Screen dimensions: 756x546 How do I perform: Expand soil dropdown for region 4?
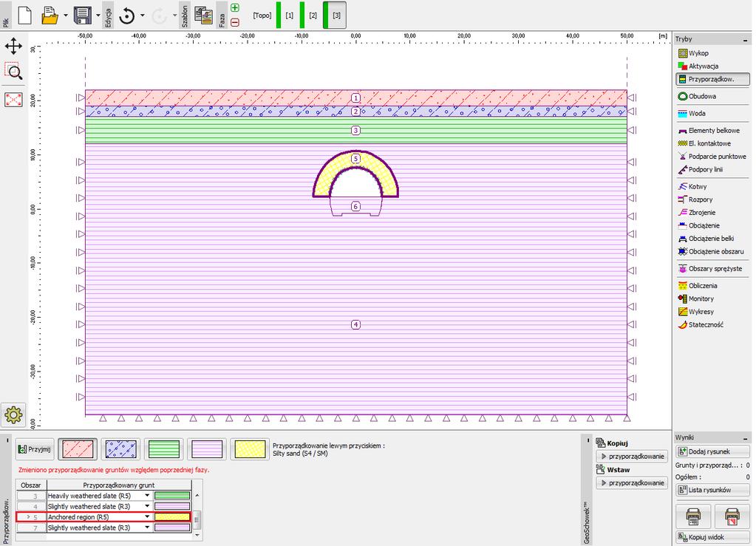click(147, 506)
